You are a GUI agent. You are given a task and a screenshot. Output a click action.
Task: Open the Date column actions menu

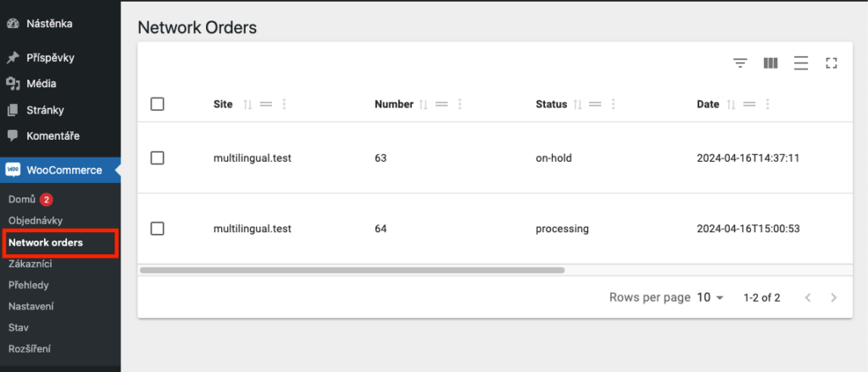(x=767, y=104)
